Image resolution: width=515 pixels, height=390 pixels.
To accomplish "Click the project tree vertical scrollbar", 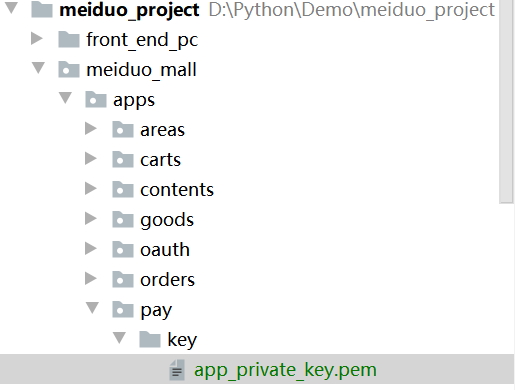I will 506,100.
